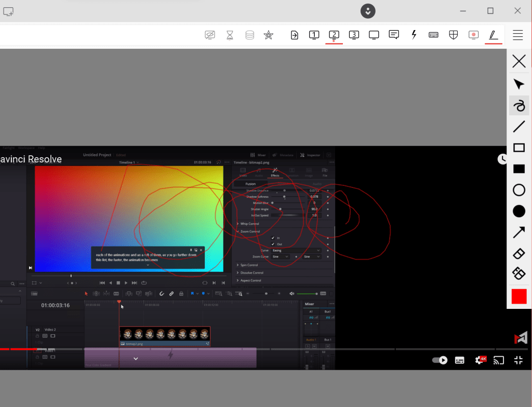532x407 pixels.
Task: Select the bitmap2.png clip on Video 2
Action: coord(165,336)
